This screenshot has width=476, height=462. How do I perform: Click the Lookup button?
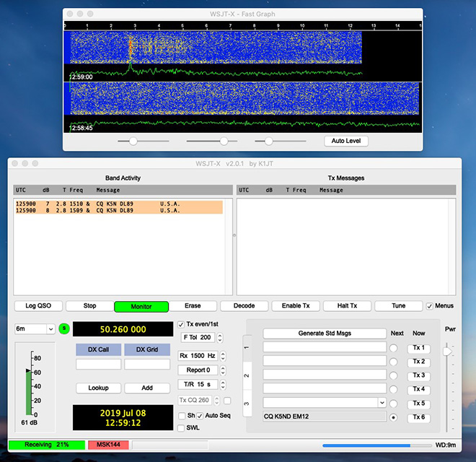pyautogui.click(x=98, y=388)
